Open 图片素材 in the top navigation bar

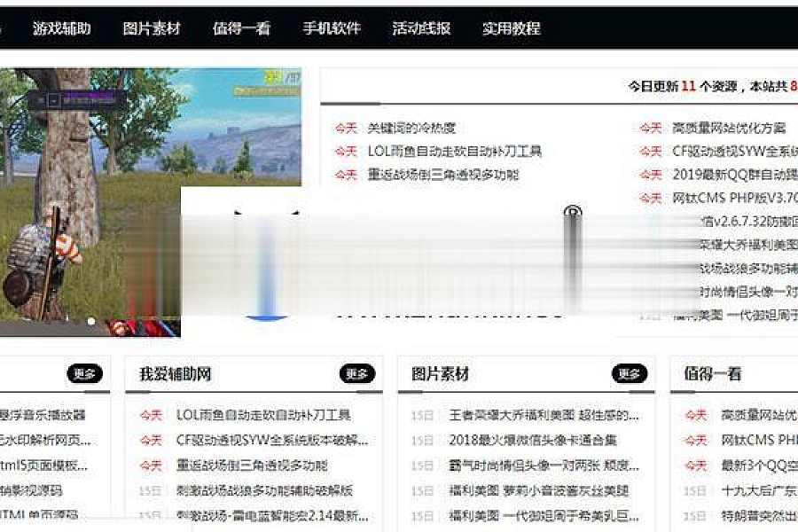tap(152, 28)
